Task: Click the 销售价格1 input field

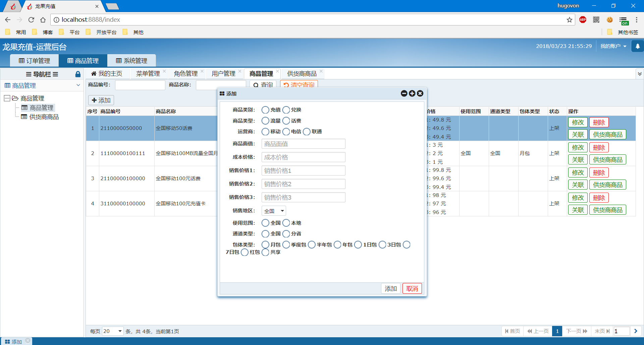Action: (x=303, y=170)
